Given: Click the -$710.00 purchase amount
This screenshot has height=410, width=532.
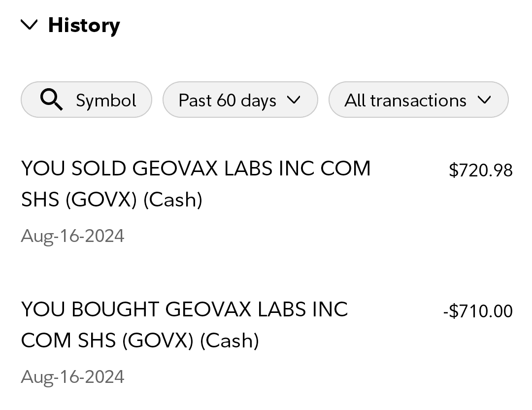Looking at the screenshot, I should pos(477,311).
